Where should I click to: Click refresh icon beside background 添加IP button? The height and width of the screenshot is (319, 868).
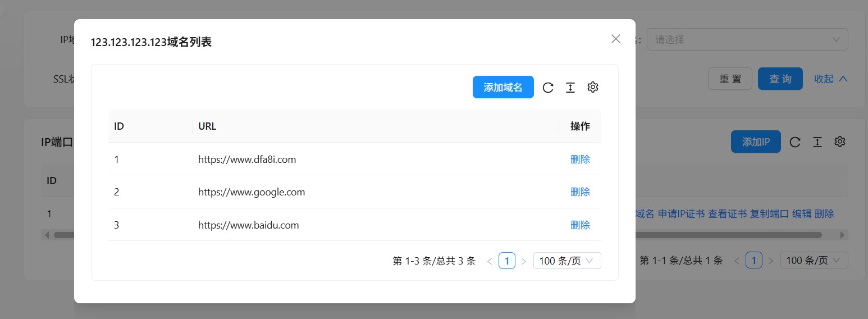click(x=795, y=142)
